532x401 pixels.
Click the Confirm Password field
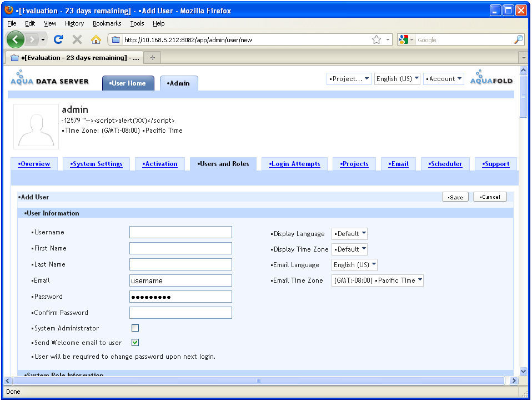point(180,313)
